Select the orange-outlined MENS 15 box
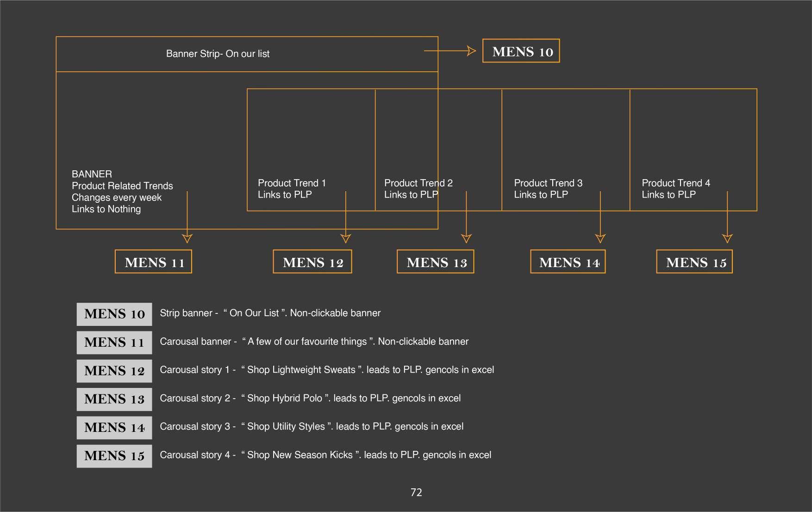812x512 pixels. pos(694,262)
